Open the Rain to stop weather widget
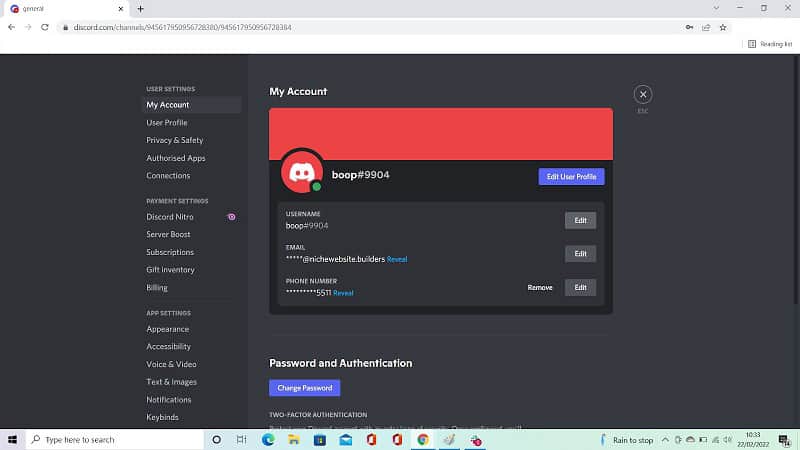This screenshot has width=800, height=450. point(627,440)
